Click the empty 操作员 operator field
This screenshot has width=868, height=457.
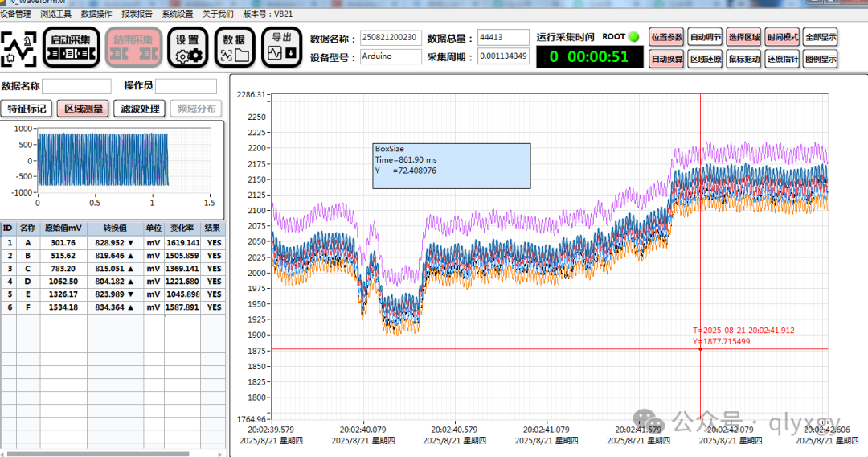point(186,86)
